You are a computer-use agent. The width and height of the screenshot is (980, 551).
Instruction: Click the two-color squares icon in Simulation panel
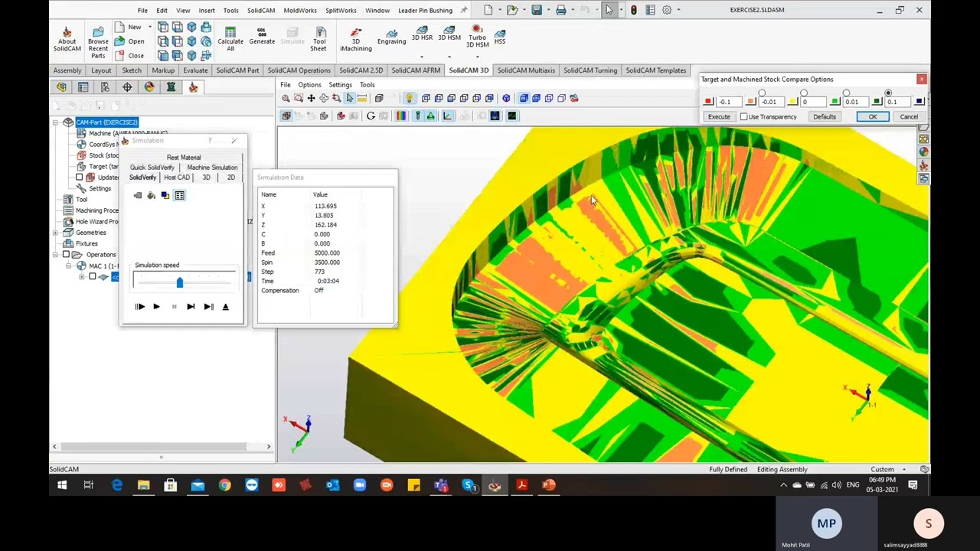coord(165,195)
